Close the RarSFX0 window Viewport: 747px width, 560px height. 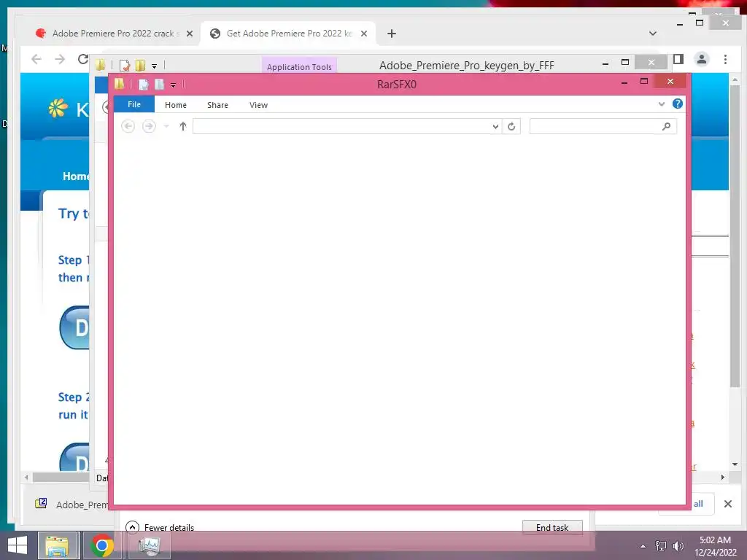[670, 82]
